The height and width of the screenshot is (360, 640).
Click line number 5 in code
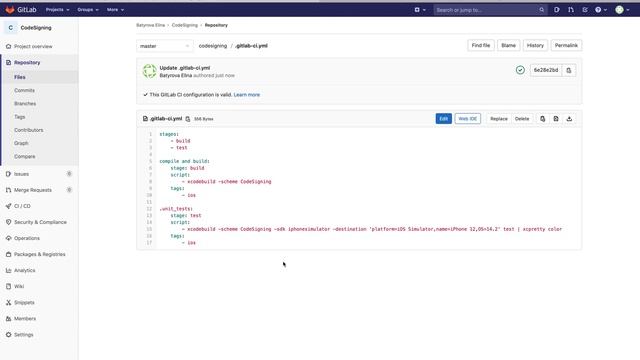[150, 161]
